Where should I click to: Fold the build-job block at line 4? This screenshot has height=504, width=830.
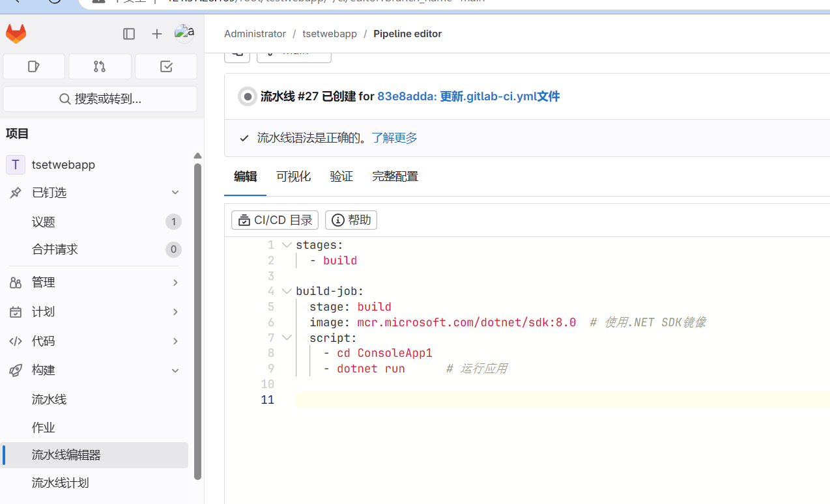(287, 291)
